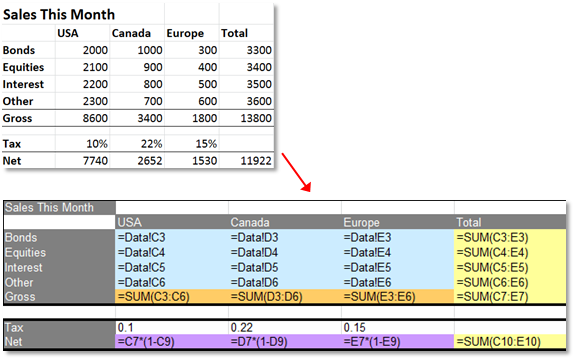Click the Europe tax rate 15%
Image resolution: width=575 pixels, height=360 pixels.
pos(206,144)
